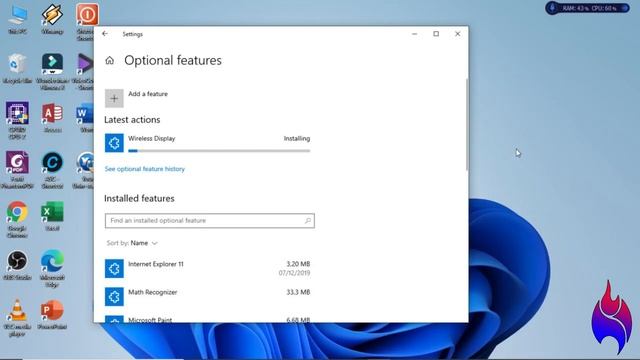The height and width of the screenshot is (360, 640).
Task: Open the Recycle Bin desktop icon
Action: coord(17,69)
